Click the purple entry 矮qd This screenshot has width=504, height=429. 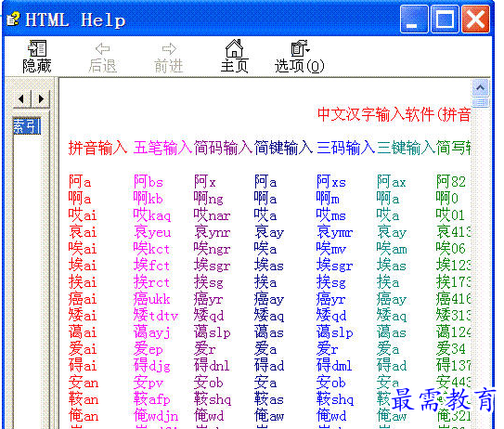click(x=209, y=315)
